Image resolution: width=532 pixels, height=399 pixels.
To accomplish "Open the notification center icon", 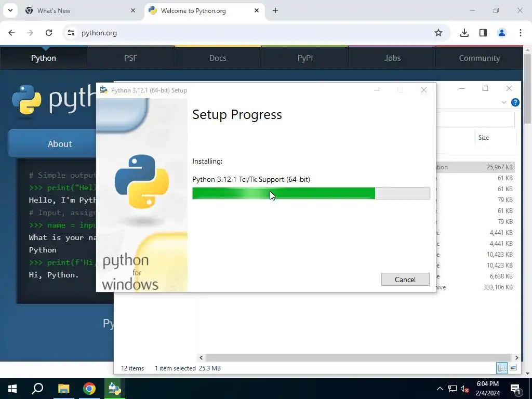I will click(515, 389).
